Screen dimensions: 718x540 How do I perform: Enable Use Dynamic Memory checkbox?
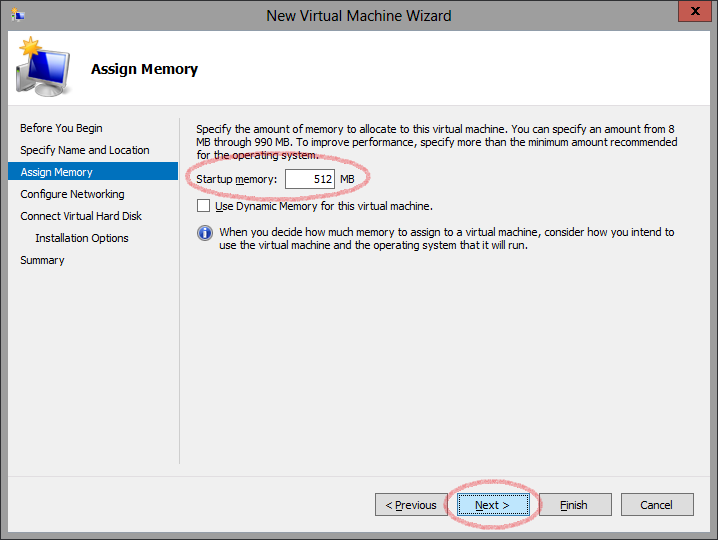(x=204, y=206)
